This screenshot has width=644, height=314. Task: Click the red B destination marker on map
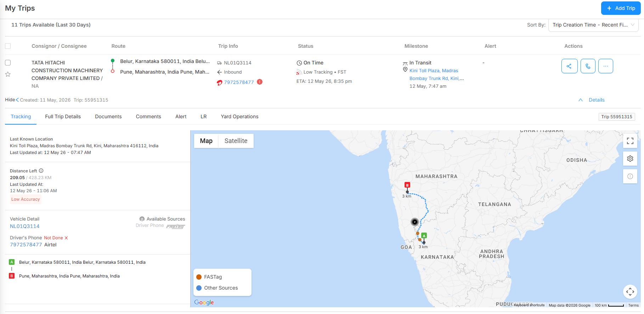click(407, 185)
